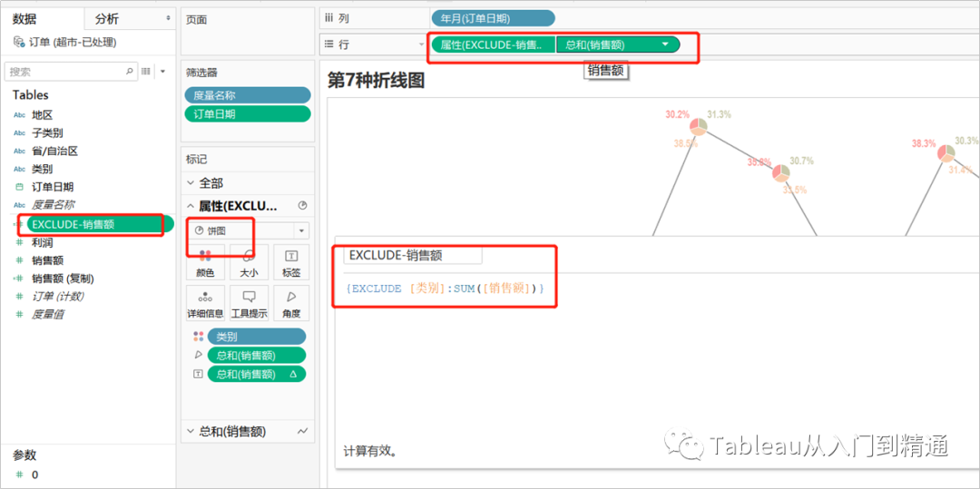Click the mark type dropdown arrow button
Image resolution: width=980 pixels, height=489 pixels.
(301, 231)
